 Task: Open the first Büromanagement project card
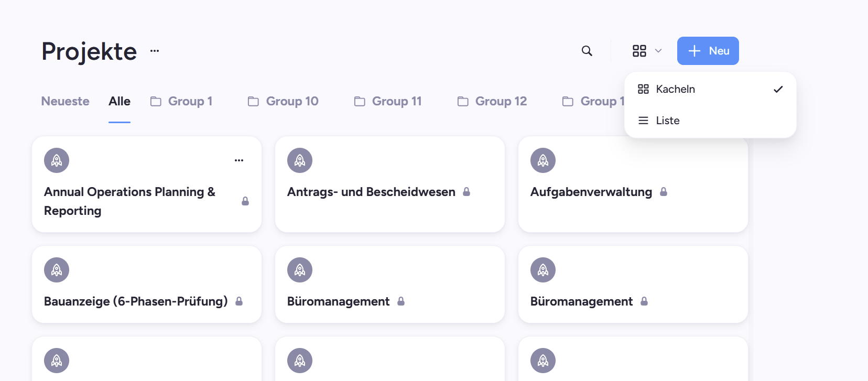pyautogui.click(x=390, y=285)
